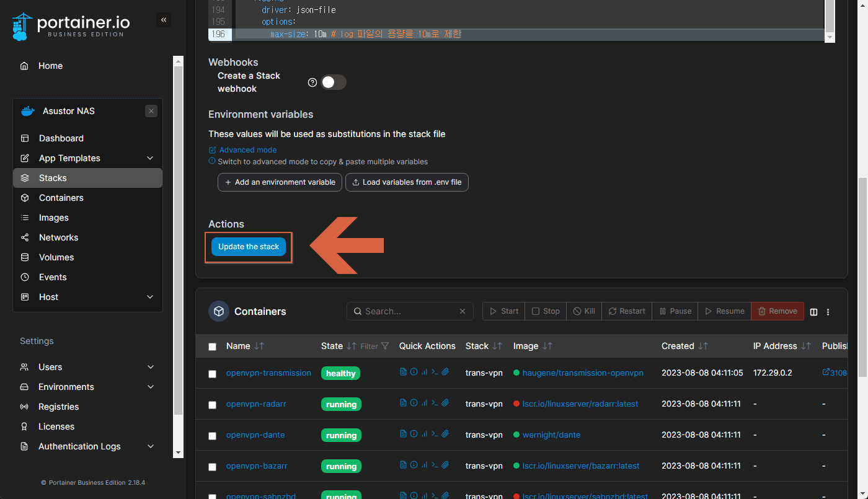
Task: Tick the select-all containers checkbox
Action: (x=212, y=347)
